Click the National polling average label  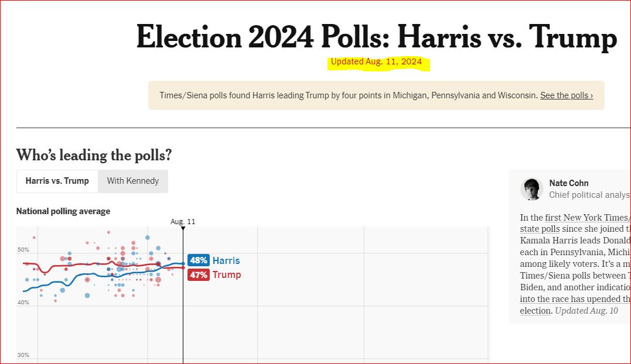pyautogui.click(x=63, y=211)
